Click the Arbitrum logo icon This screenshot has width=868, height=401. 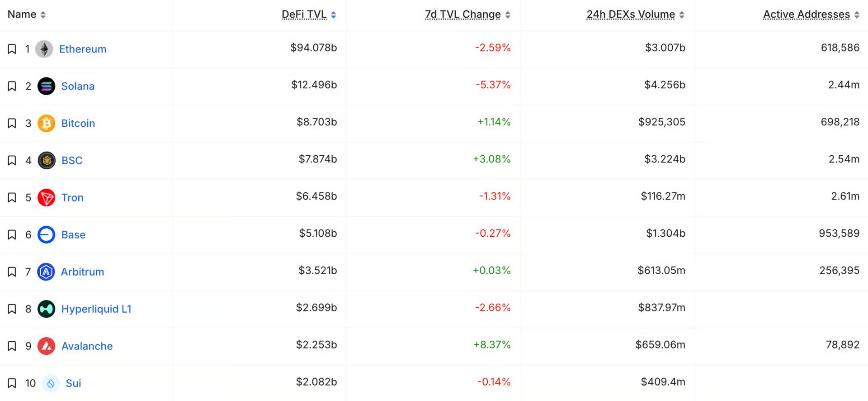[46, 272]
